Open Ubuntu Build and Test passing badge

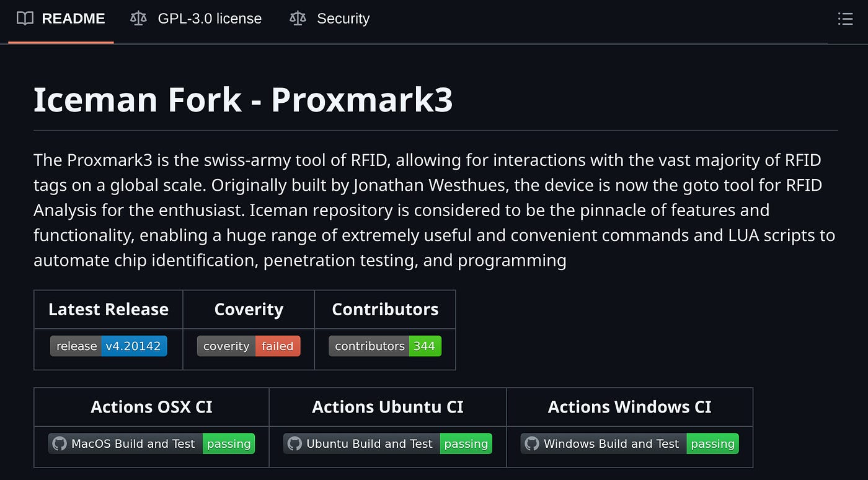387,443
